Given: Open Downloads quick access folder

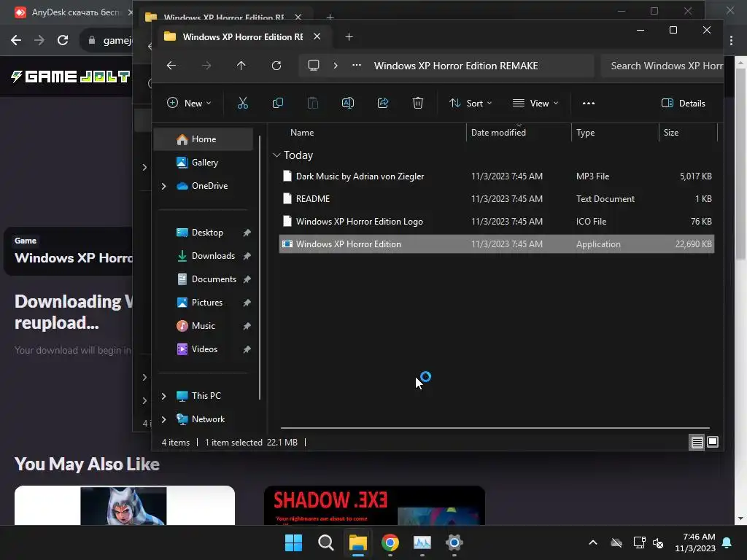Looking at the screenshot, I should [x=213, y=256].
